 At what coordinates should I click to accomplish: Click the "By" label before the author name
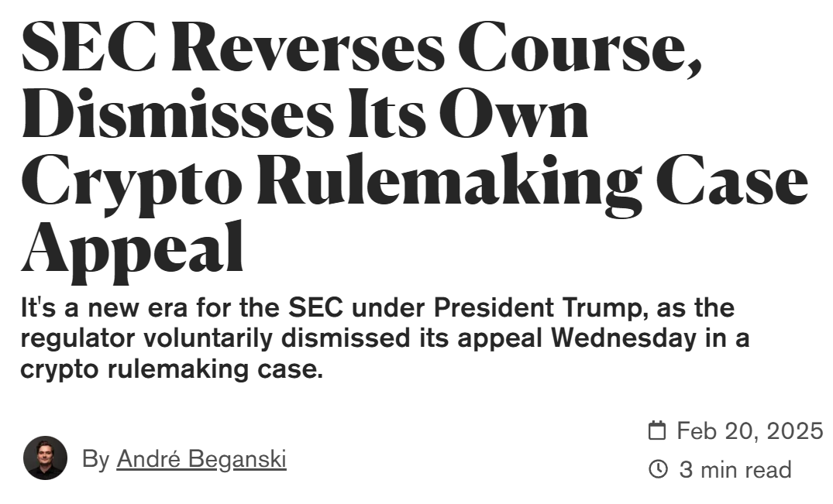[x=96, y=459]
